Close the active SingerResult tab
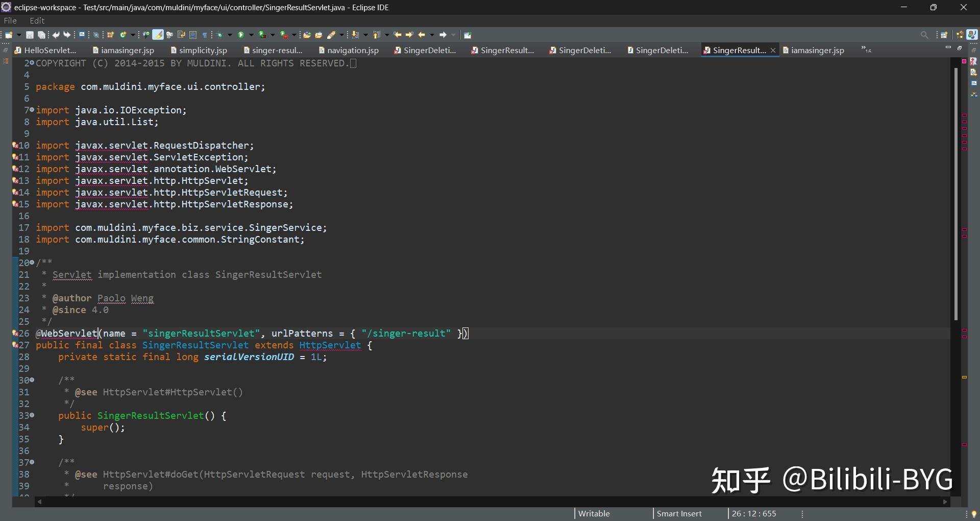Image resolution: width=980 pixels, height=521 pixels. (773, 50)
